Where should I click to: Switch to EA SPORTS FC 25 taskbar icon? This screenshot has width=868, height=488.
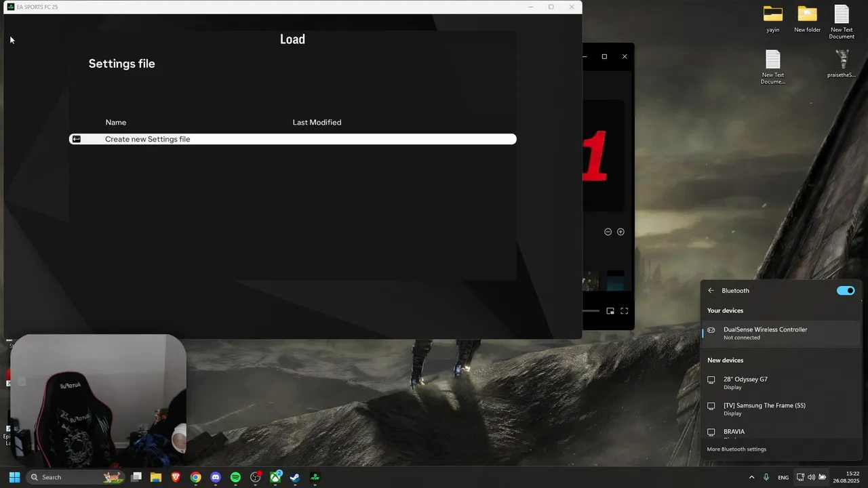315,477
